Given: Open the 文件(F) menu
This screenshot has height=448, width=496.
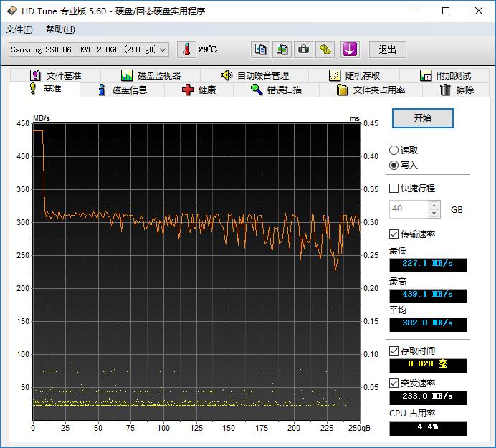Looking at the screenshot, I should [19, 29].
